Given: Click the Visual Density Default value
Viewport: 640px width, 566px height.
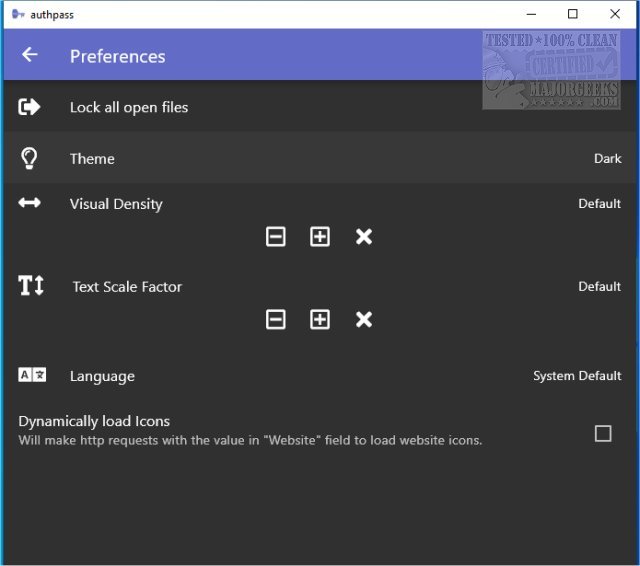Looking at the screenshot, I should pyautogui.click(x=599, y=203).
